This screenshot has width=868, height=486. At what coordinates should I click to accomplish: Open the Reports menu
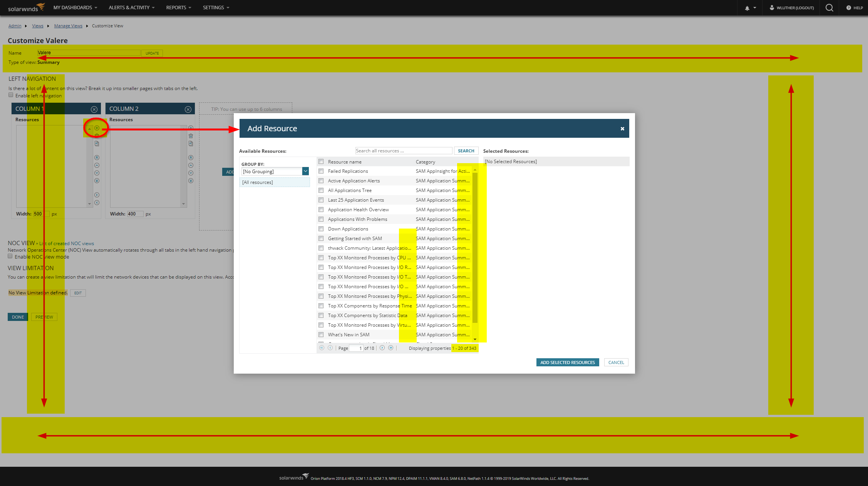[x=178, y=8]
